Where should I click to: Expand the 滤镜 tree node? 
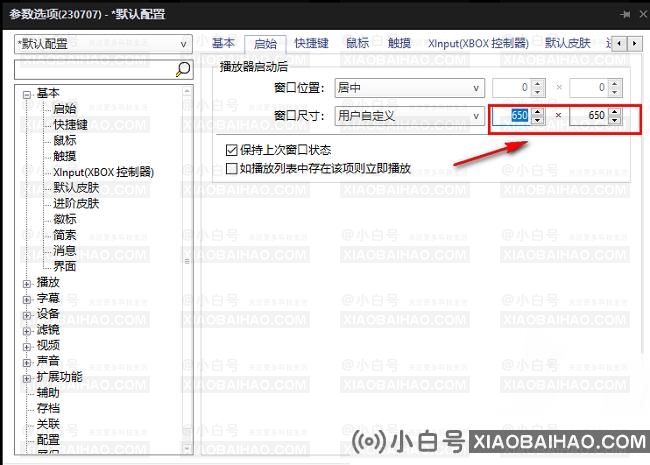point(27,331)
